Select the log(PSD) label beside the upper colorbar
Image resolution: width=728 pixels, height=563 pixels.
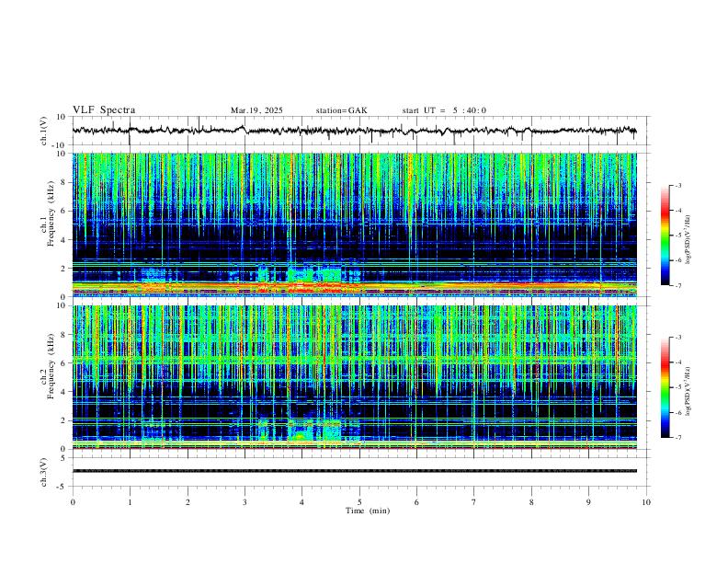tap(688, 240)
